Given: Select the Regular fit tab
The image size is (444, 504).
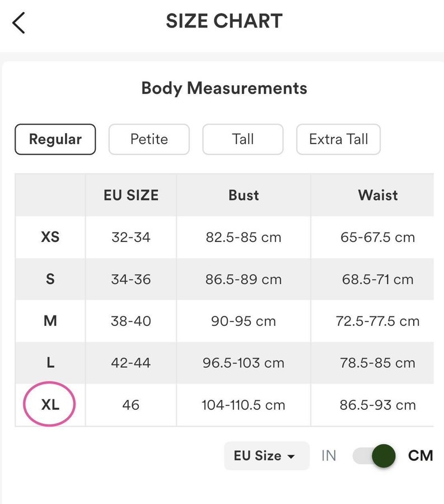Looking at the screenshot, I should click(55, 139).
